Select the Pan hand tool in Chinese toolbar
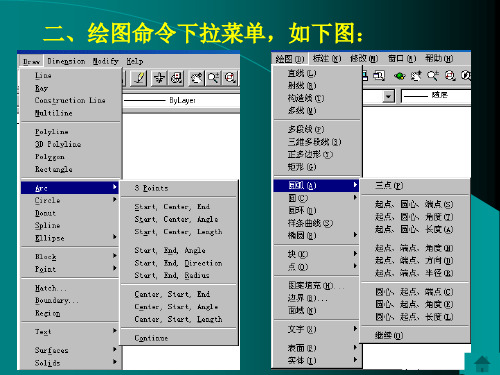Image resolution: width=500 pixels, height=375 pixels. 416,76
